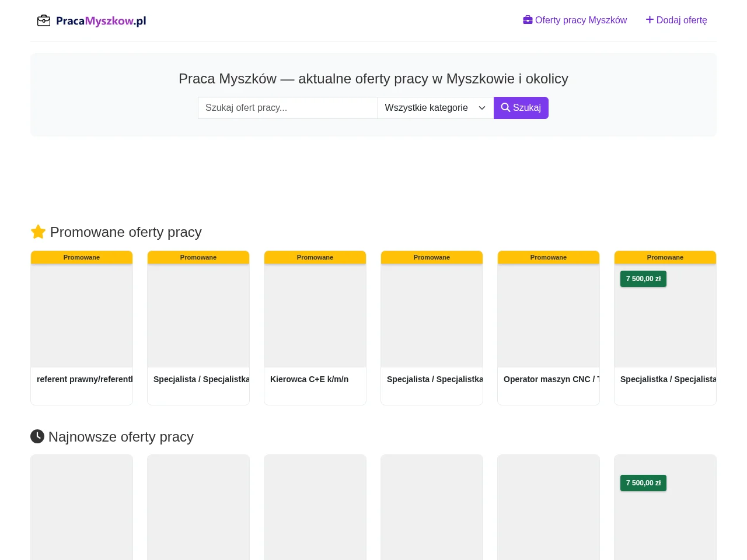Click the briefcase logo icon

point(44,21)
